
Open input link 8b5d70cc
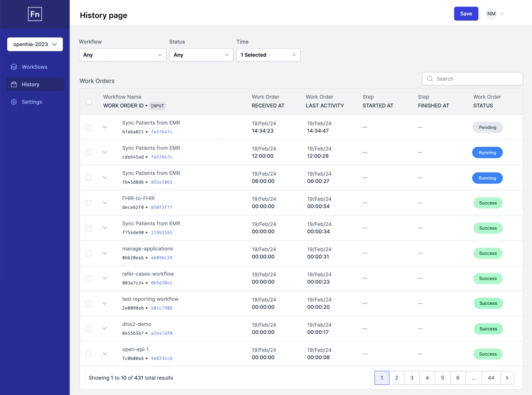tap(162, 283)
